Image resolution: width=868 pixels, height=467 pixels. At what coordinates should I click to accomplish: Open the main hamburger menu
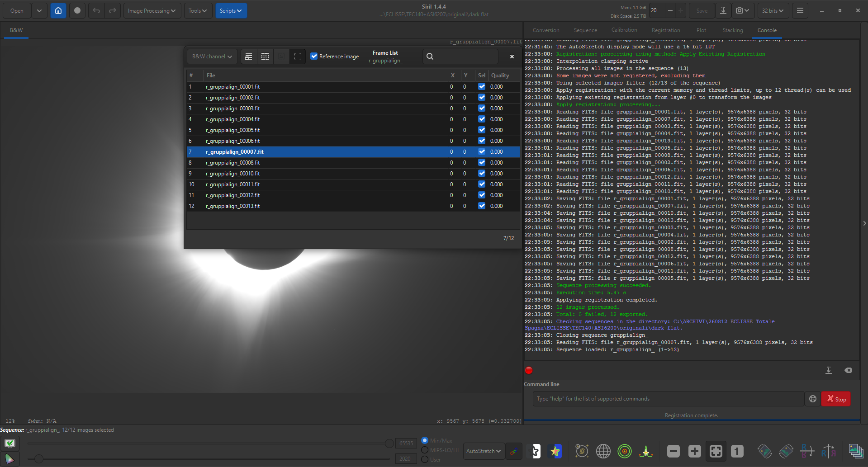pos(800,10)
